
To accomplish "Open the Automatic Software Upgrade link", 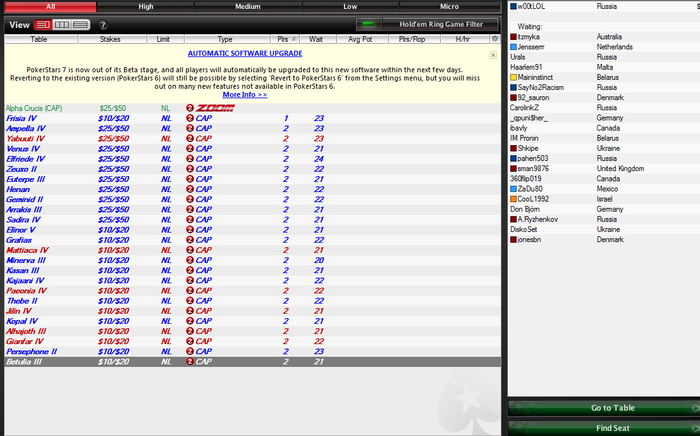I will pos(245,53).
